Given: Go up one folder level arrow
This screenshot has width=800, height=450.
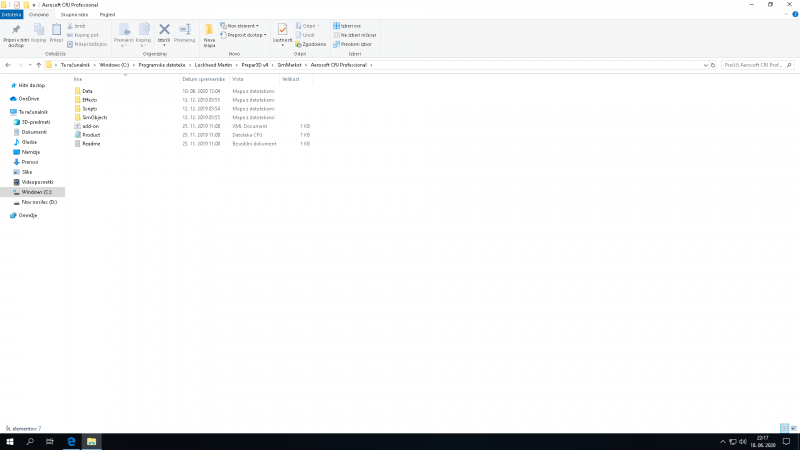Looking at the screenshot, I should 39,65.
